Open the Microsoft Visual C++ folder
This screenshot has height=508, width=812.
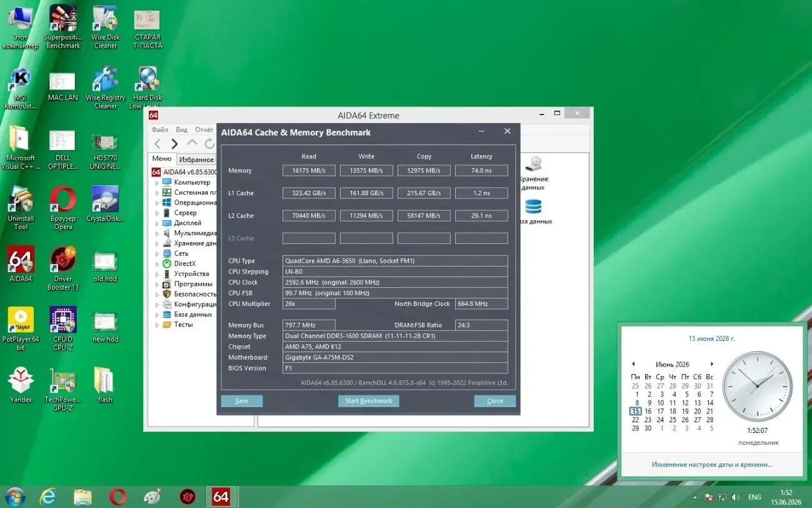click(21, 149)
